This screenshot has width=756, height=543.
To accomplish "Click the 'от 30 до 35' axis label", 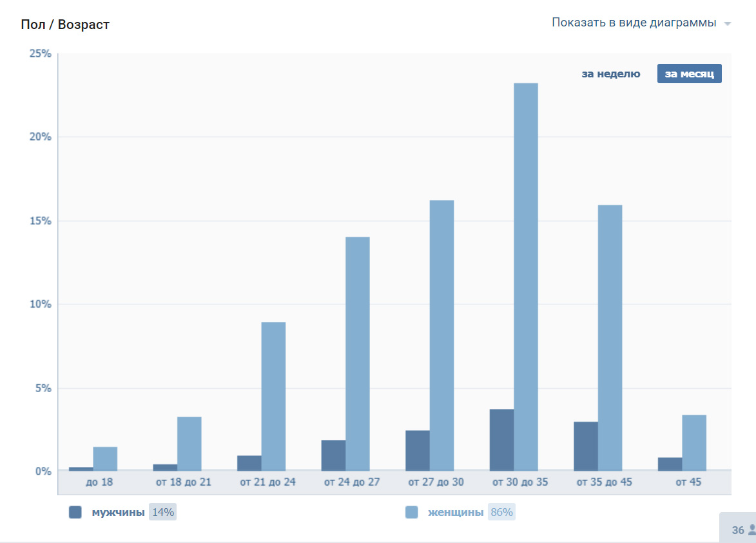I will pyautogui.click(x=519, y=482).
